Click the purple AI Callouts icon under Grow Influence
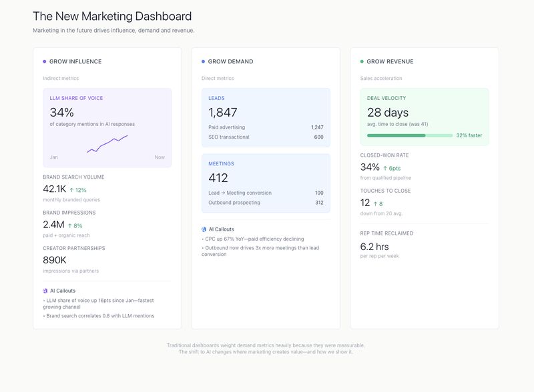This screenshot has height=392, width=534. point(45,291)
